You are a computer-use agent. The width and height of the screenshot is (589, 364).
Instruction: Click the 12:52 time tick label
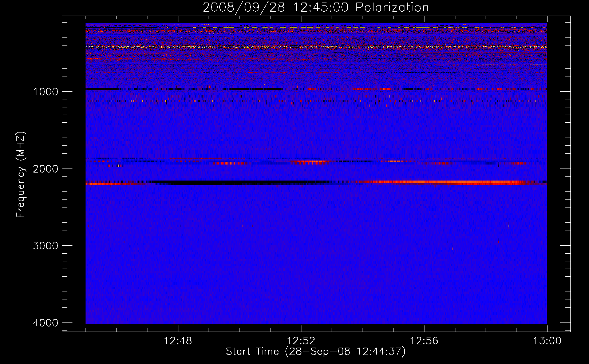click(301, 341)
